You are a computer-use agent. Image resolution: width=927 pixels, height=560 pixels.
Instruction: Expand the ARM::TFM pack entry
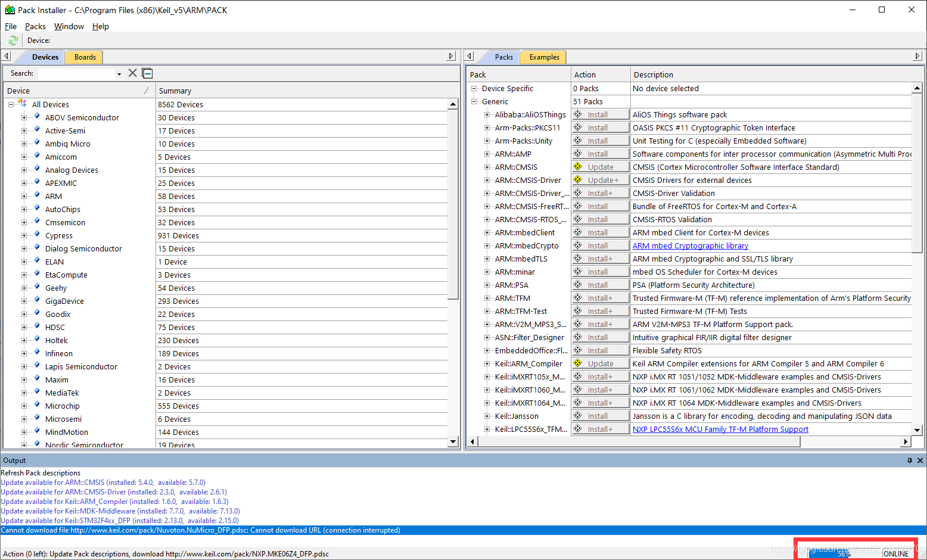[487, 298]
